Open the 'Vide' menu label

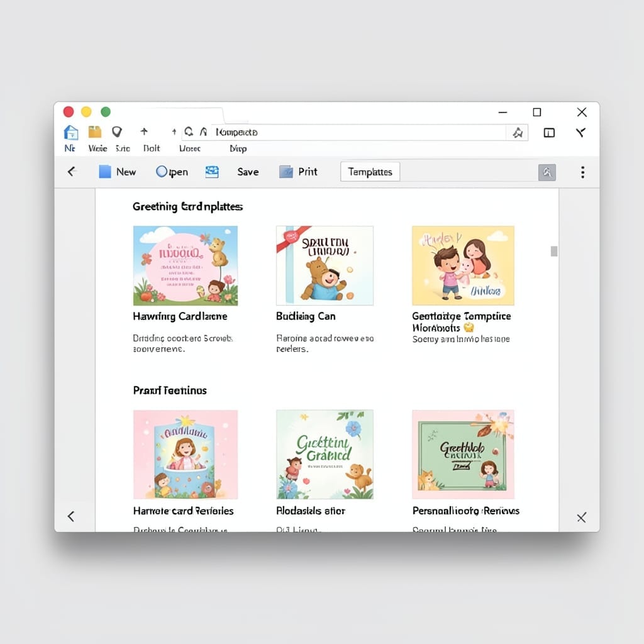(x=97, y=148)
